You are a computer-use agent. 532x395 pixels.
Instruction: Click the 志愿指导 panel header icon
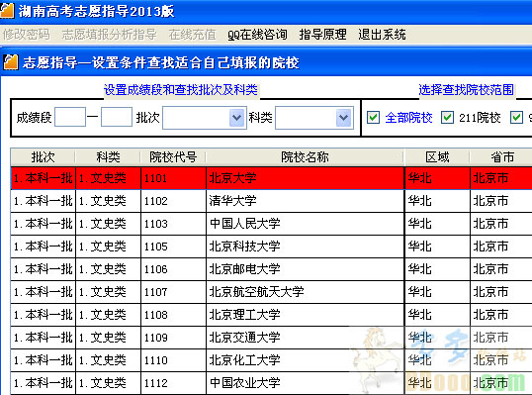[x=11, y=62]
